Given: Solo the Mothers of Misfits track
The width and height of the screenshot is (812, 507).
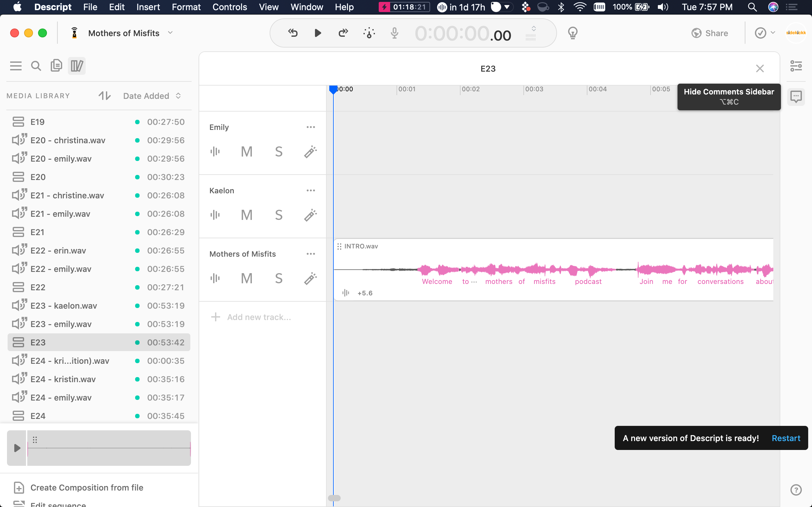Looking at the screenshot, I should [x=278, y=278].
